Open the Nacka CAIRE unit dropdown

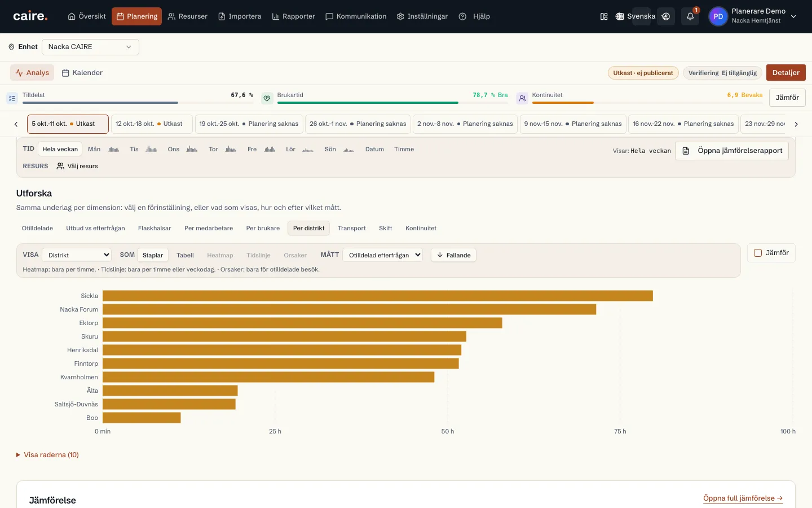click(90, 47)
